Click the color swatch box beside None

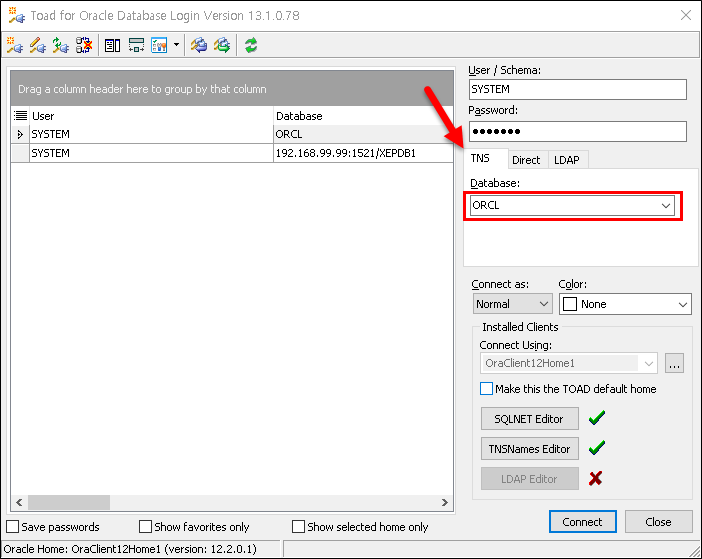click(570, 304)
